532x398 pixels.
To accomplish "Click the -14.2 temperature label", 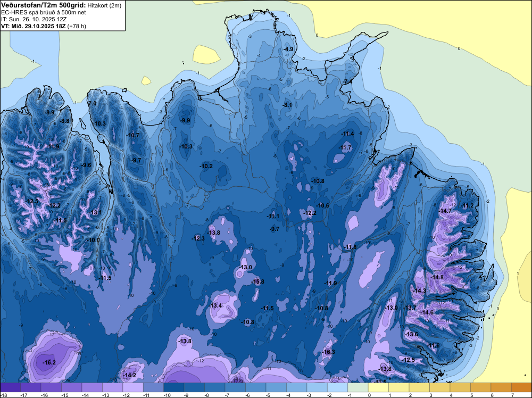I will click(x=129, y=375).
